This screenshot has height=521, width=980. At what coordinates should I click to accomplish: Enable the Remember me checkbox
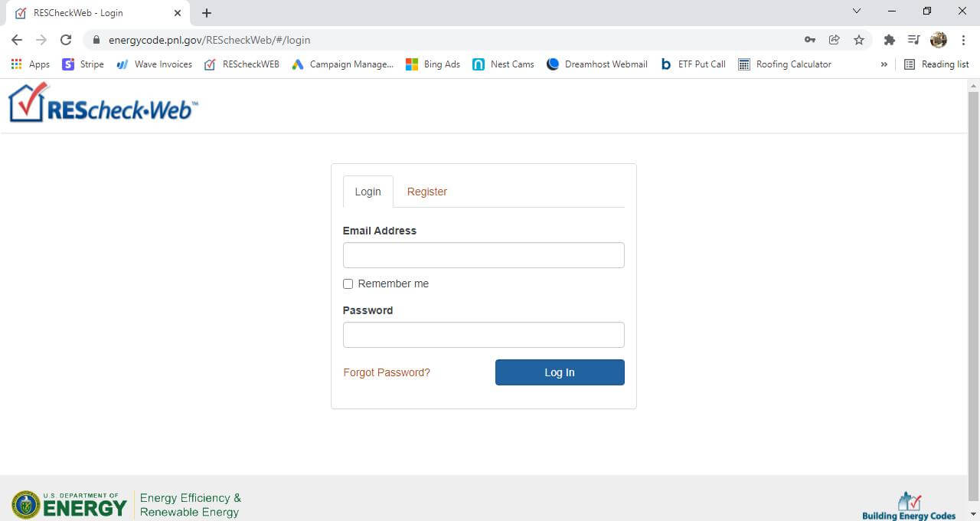pyautogui.click(x=348, y=284)
